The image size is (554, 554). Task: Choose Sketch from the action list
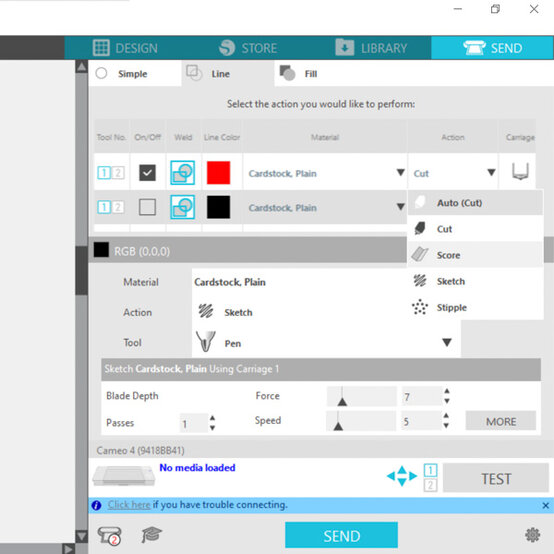(x=475, y=281)
